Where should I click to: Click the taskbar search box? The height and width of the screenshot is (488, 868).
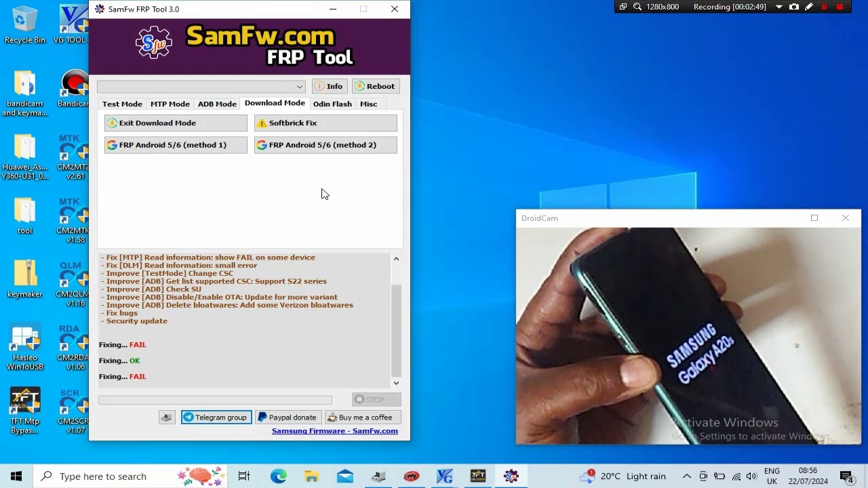click(130, 476)
